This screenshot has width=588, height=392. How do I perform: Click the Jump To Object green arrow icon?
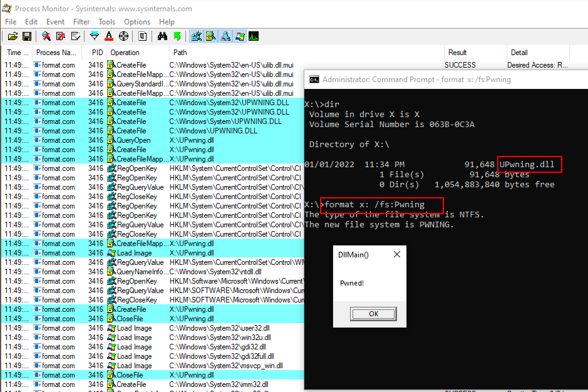177,36
